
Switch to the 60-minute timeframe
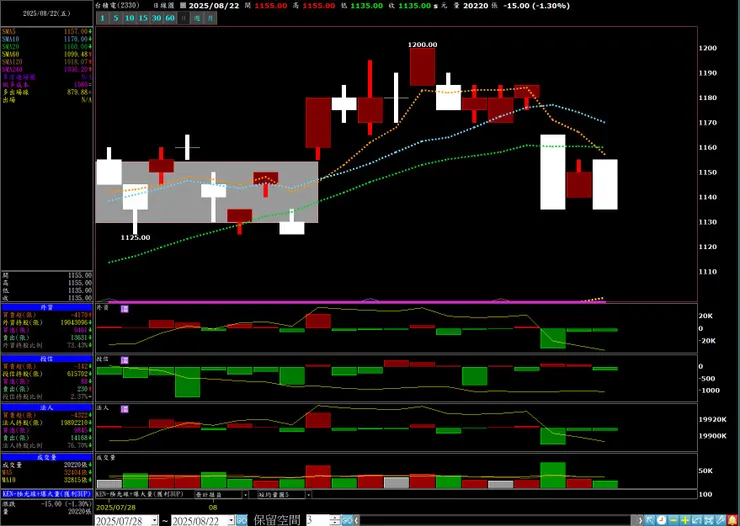point(170,18)
